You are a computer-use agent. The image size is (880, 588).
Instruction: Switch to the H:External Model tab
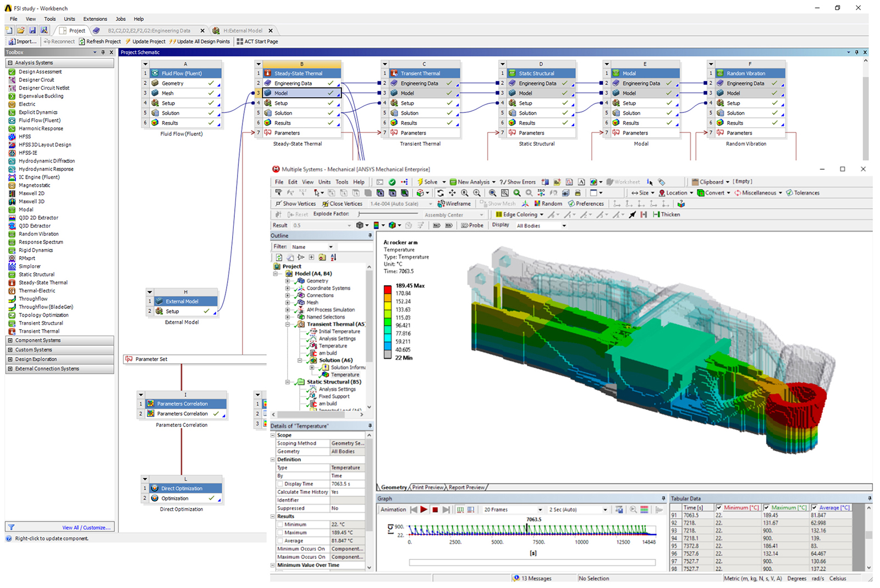click(244, 31)
